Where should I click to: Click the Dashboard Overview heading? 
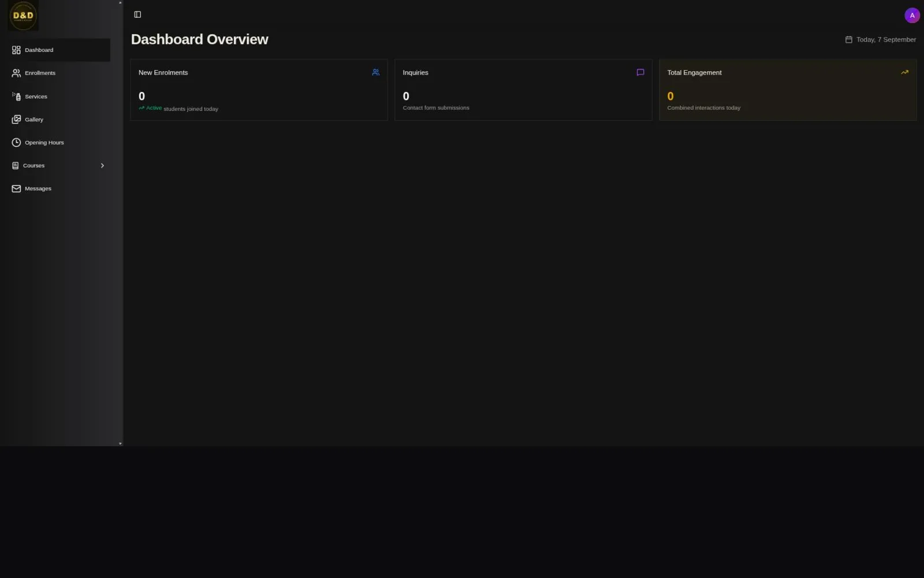200,39
